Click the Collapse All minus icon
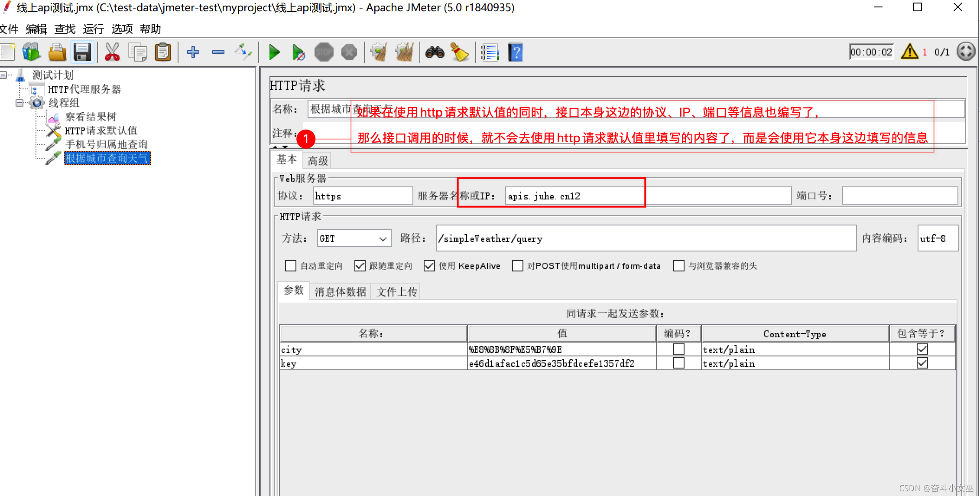 click(218, 52)
